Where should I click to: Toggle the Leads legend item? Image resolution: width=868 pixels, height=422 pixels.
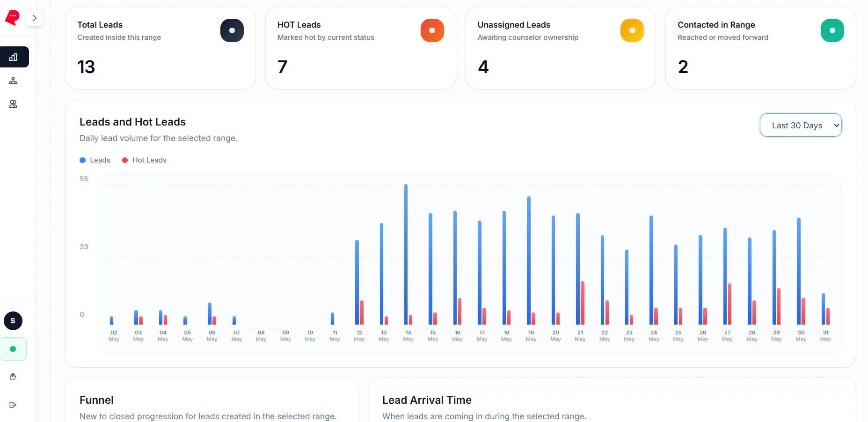pos(95,160)
